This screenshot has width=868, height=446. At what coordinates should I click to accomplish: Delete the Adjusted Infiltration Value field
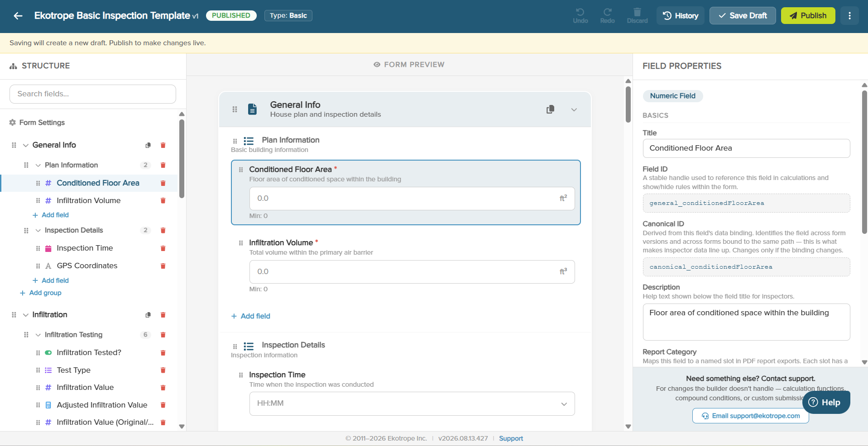163,405
